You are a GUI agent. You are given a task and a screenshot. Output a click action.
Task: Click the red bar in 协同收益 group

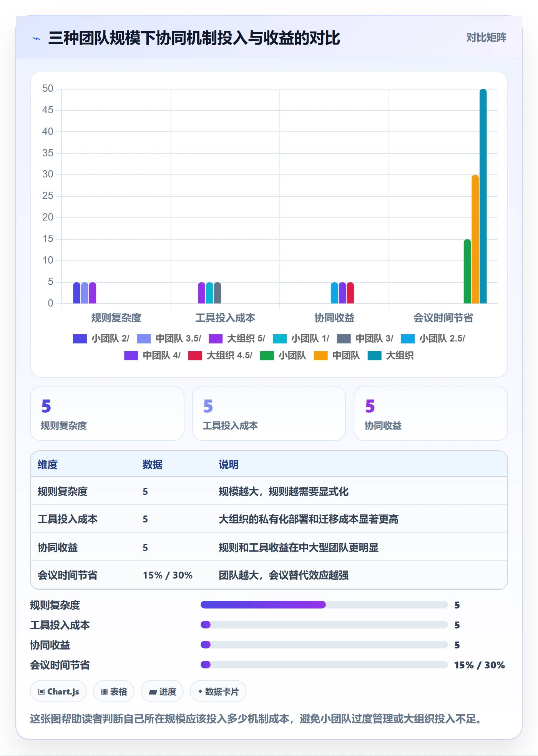[350, 293]
